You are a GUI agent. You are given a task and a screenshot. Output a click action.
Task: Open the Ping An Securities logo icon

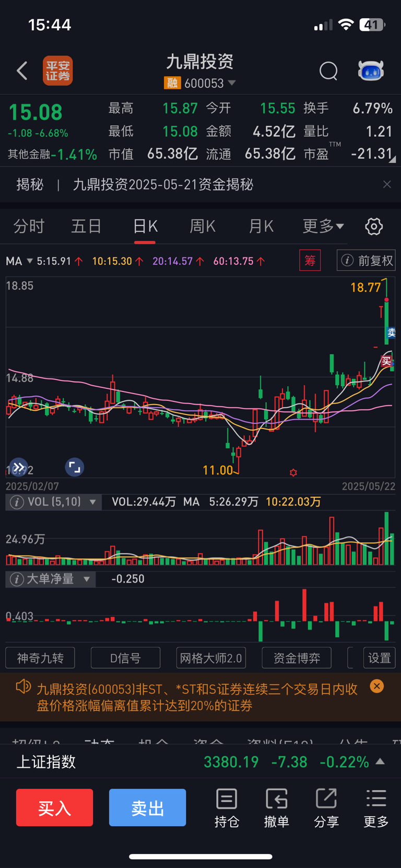click(x=57, y=70)
